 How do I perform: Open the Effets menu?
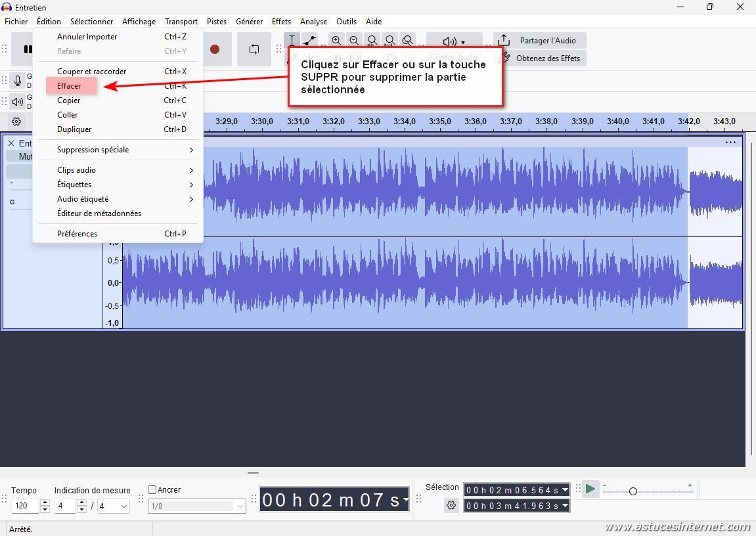click(281, 22)
